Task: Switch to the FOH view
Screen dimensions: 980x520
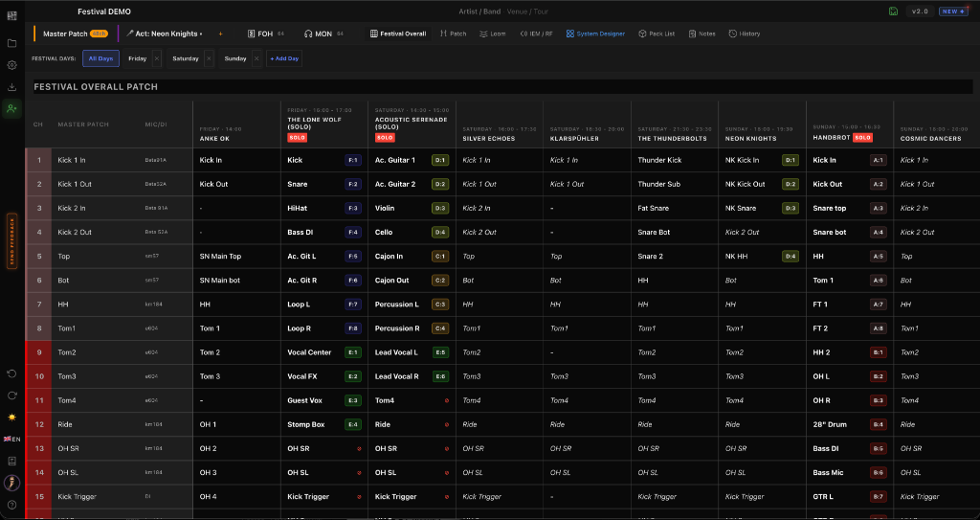Action: coord(266,34)
